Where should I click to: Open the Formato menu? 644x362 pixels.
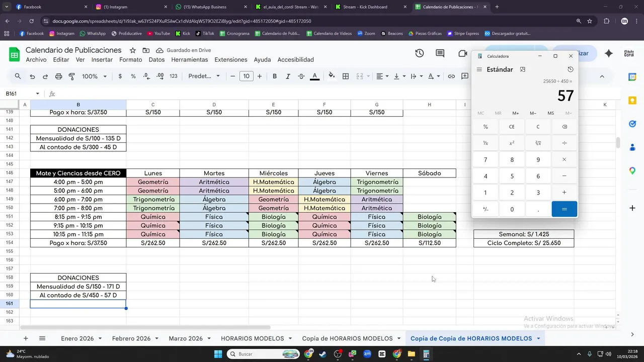click(131, 59)
